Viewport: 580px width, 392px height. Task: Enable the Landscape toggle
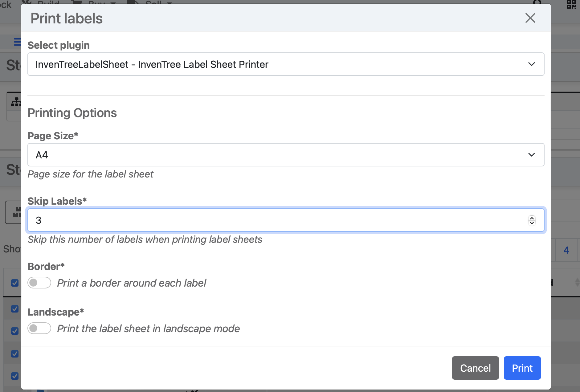pyautogui.click(x=39, y=328)
